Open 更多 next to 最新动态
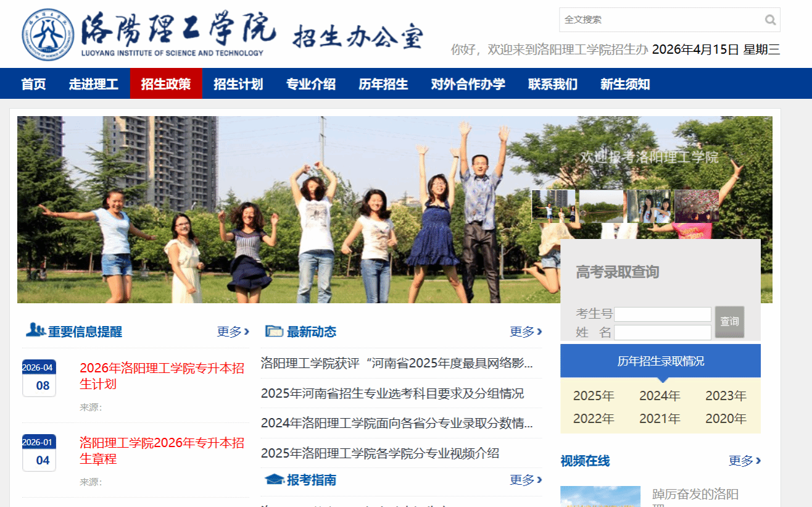Viewport: 812px width, 507px height. click(526, 332)
